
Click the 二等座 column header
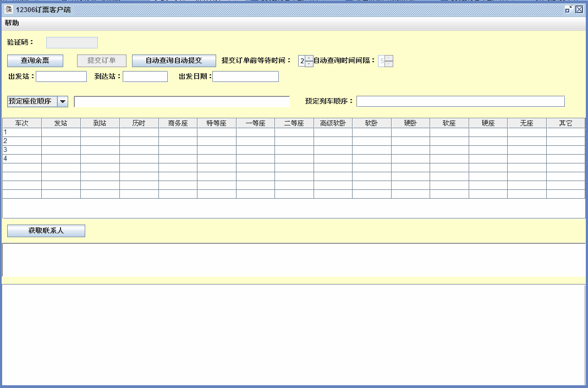point(294,123)
